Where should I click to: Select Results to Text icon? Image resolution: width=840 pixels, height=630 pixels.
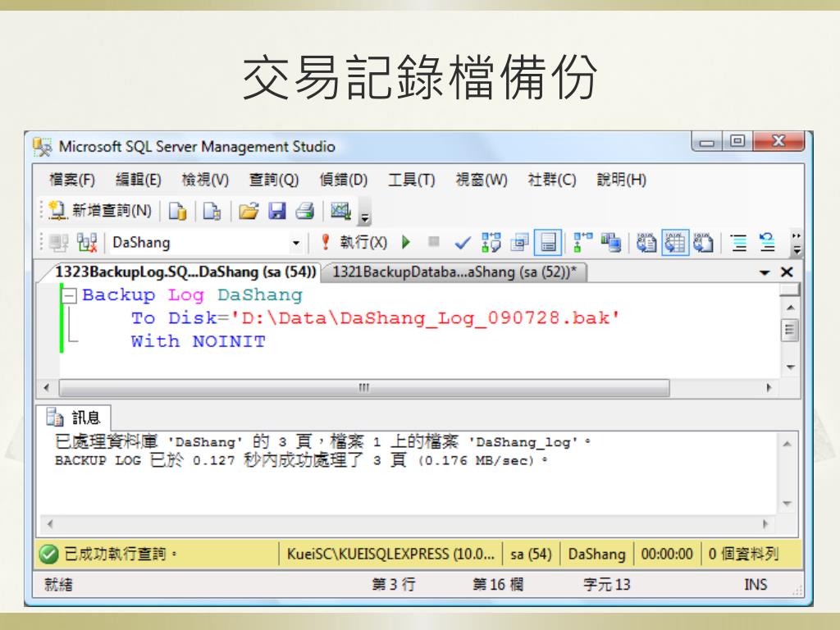646,243
